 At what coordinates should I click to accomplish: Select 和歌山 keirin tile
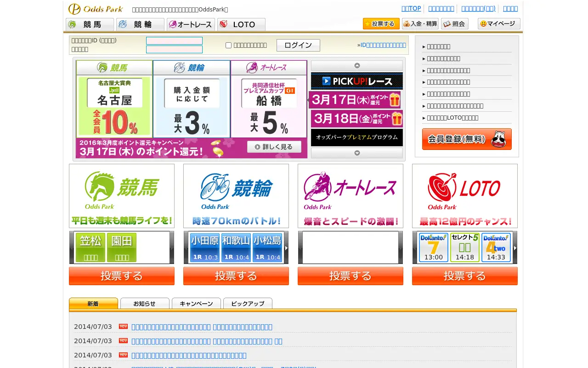(x=236, y=247)
